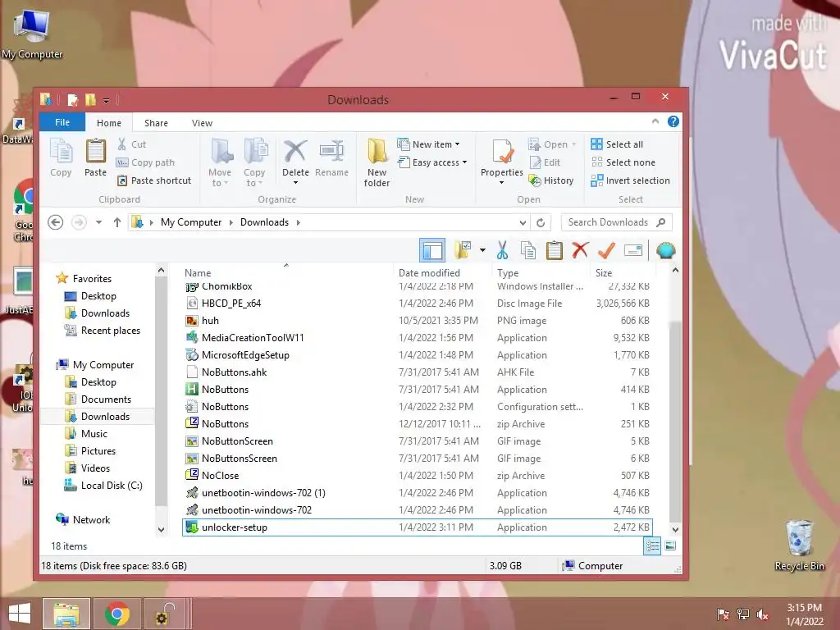Click the muted speaker tray icon
The height and width of the screenshot is (630, 840).
click(763, 614)
